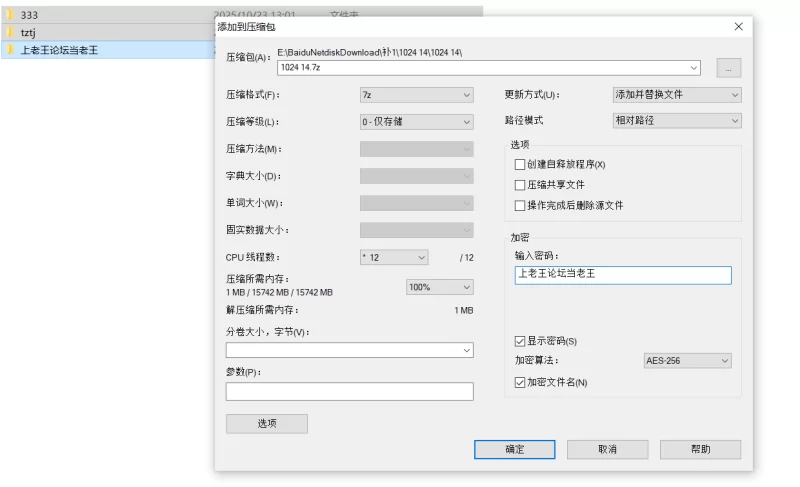This screenshot has width=800, height=487.
Task: Open the 更新方式 dropdown
Action: tap(677, 95)
